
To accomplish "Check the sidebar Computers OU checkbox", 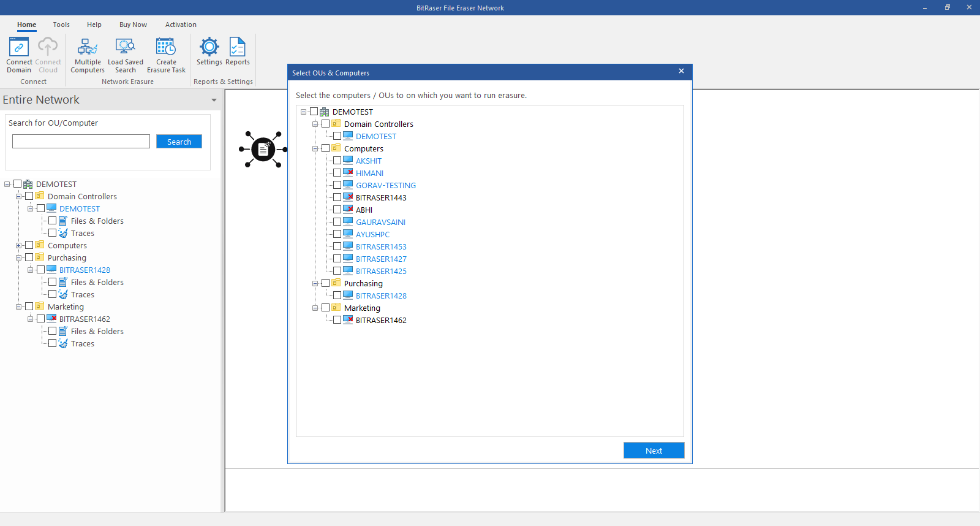I will pos(29,245).
